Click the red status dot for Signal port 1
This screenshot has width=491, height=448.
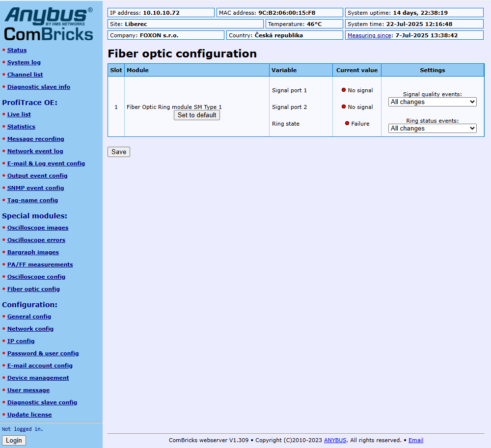(344, 90)
